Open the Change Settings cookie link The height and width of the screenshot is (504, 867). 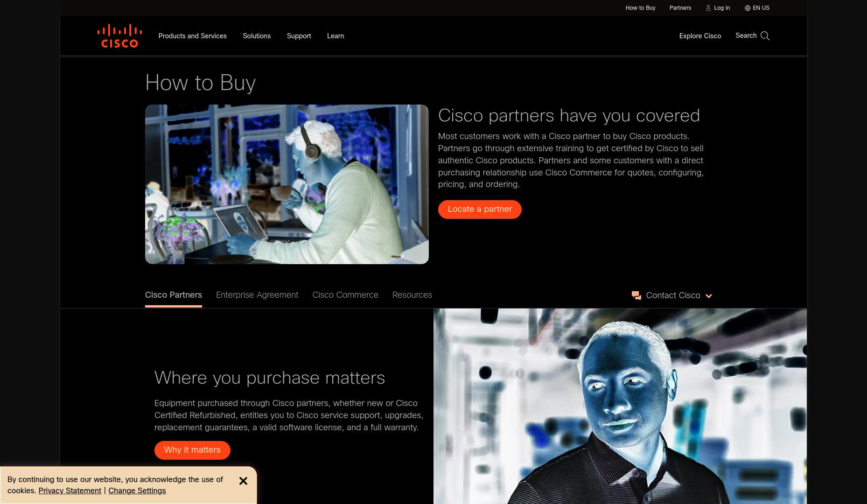click(137, 491)
